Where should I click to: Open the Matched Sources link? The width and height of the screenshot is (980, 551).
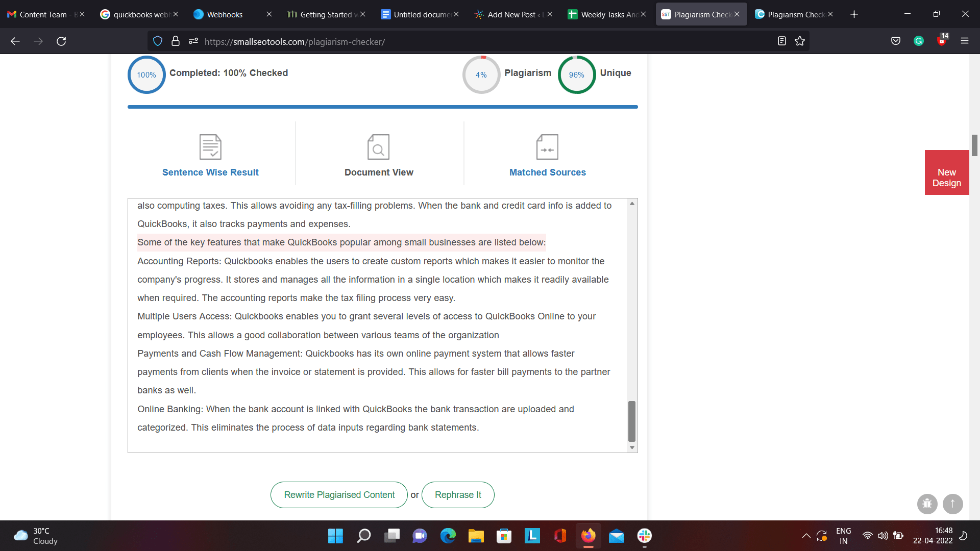pos(547,172)
